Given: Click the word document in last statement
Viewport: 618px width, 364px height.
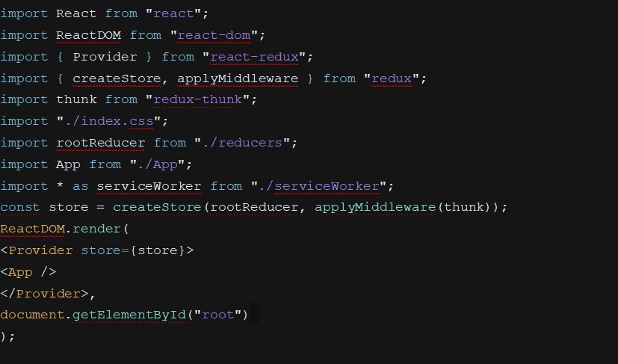Looking at the screenshot, I should pyautogui.click(x=32, y=315).
